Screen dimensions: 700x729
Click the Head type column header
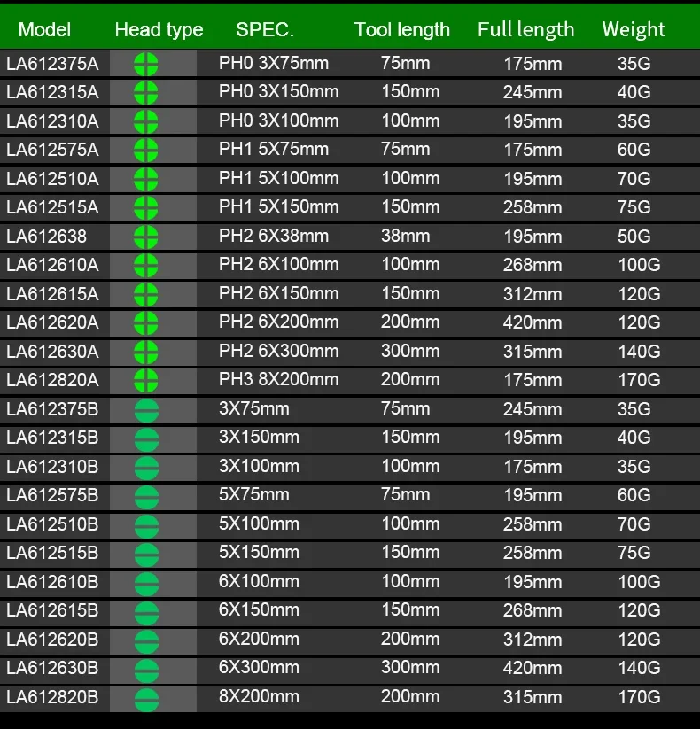[x=159, y=30]
